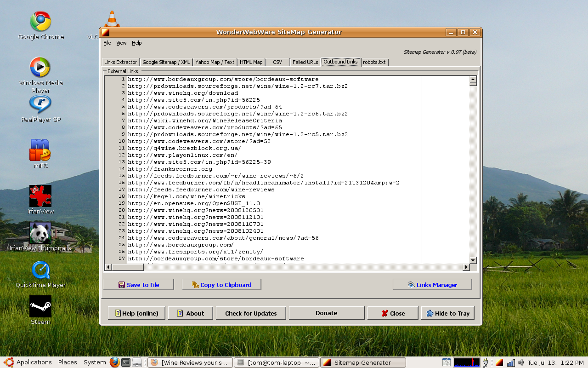Open IrfanView Thumbnails panda icon
Screen dimensions: 588x368
(40, 233)
